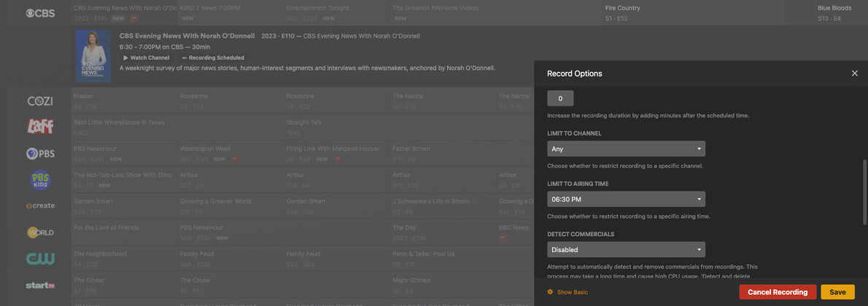Click the Recording Scheduled button
This screenshot has height=306, width=868.
coord(213,58)
